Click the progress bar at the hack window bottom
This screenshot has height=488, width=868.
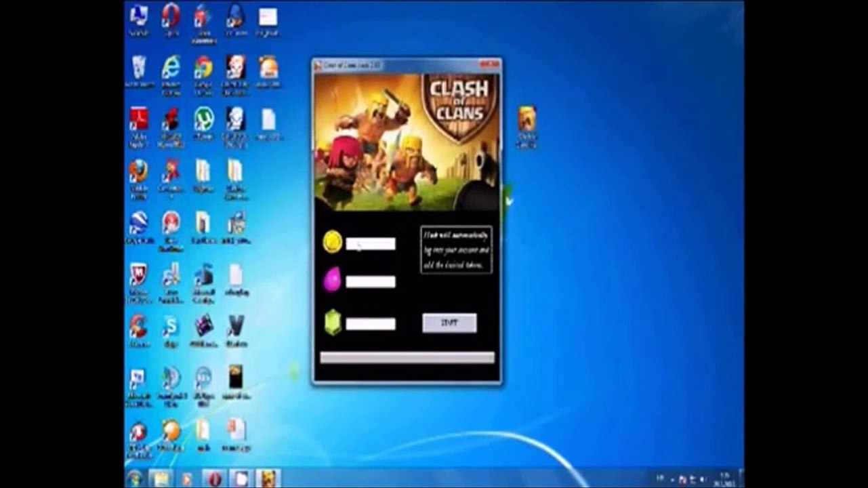(x=407, y=358)
